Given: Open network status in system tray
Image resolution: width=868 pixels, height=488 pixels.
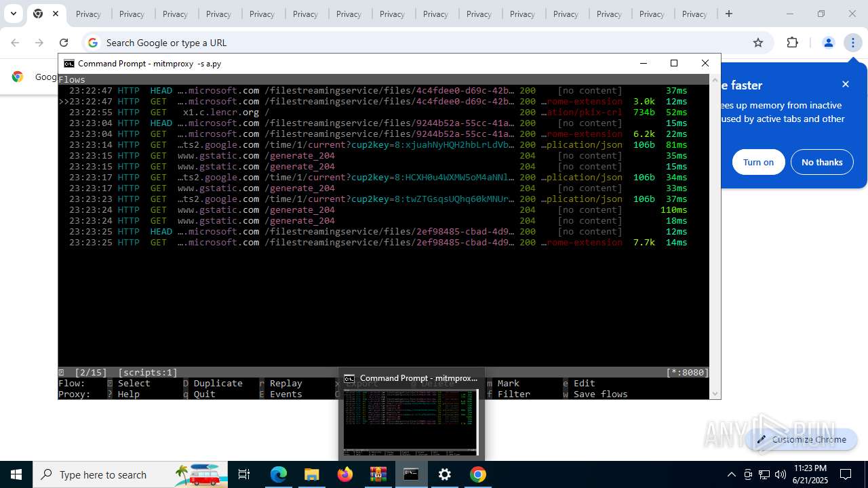Looking at the screenshot, I should click(764, 474).
